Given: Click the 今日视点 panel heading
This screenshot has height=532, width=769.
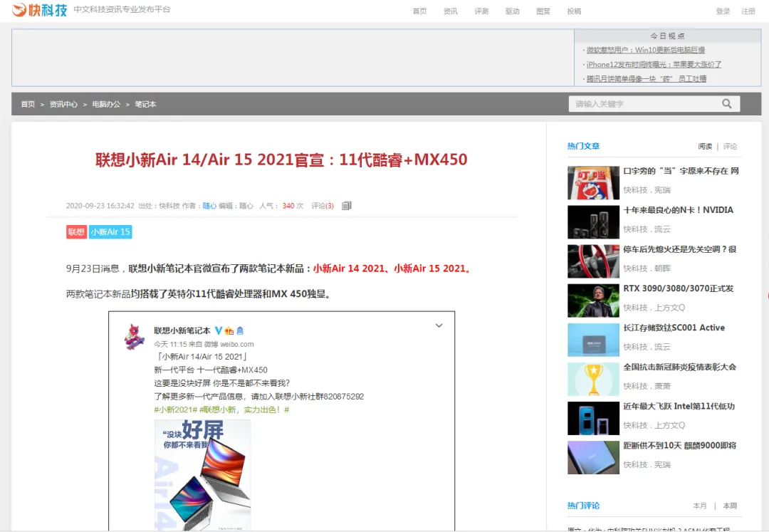Looking at the screenshot, I should [x=667, y=36].
